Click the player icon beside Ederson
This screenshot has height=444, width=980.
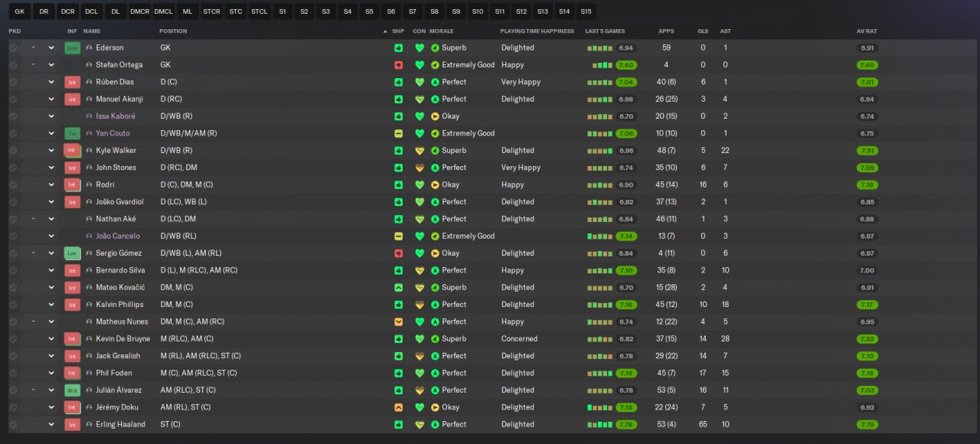89,47
